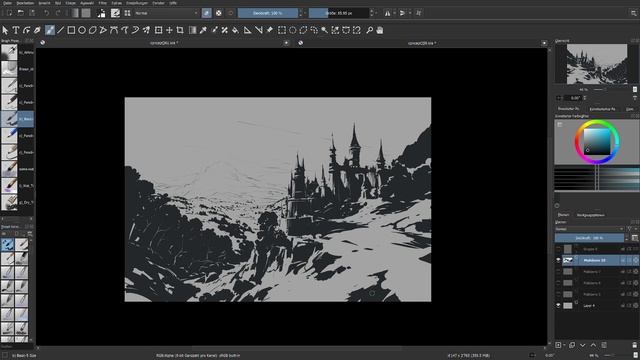This screenshot has width=640, height=360.
Task: Create a new document via toolbar icon
Action: [9, 13]
